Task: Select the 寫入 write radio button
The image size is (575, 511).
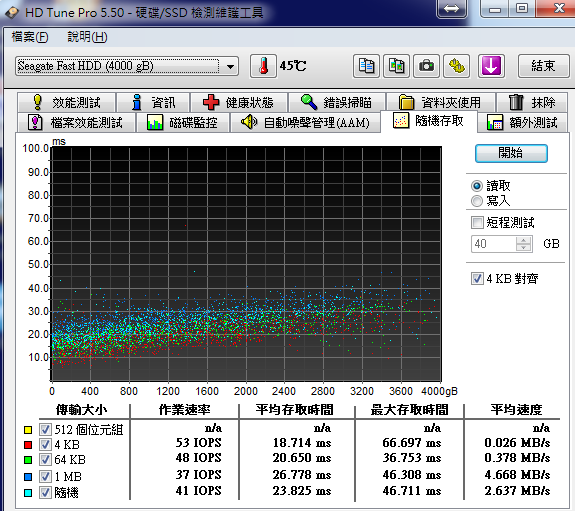Action: coord(477,201)
